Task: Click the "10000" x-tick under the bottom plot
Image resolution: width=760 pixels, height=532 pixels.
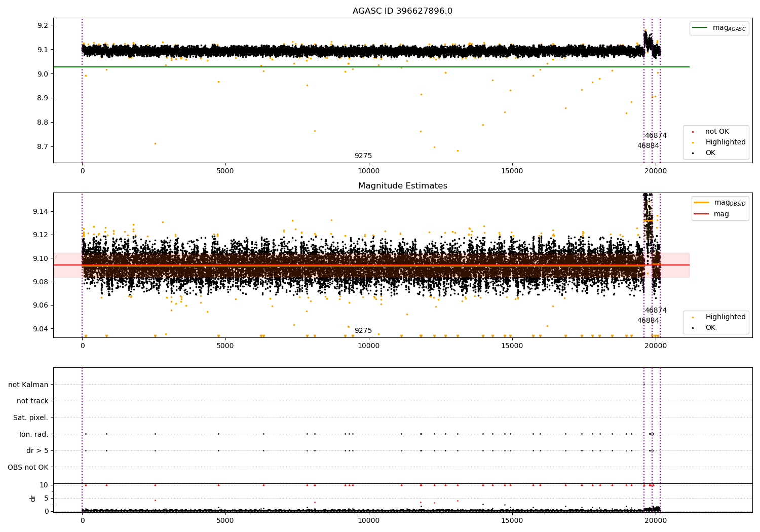Action: pyautogui.click(x=369, y=521)
